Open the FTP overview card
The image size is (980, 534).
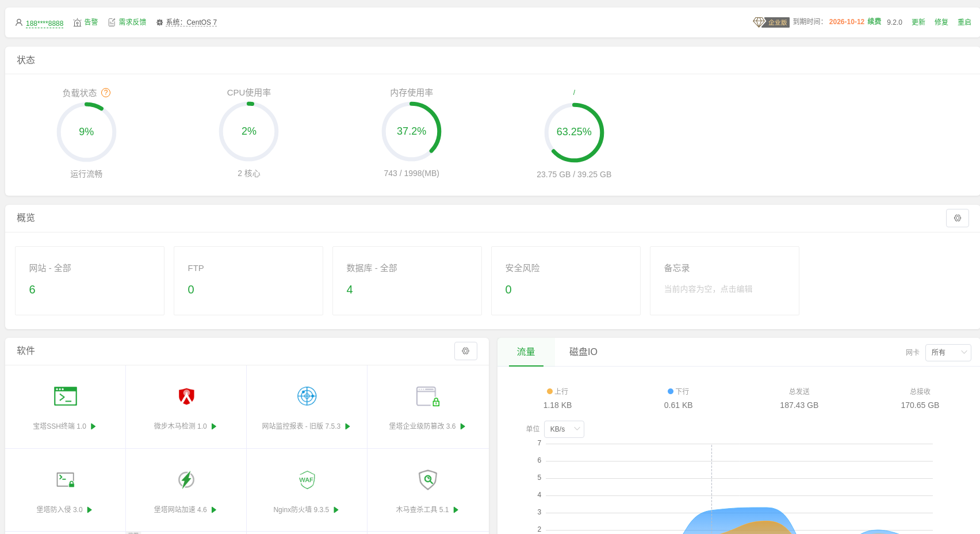click(x=248, y=281)
